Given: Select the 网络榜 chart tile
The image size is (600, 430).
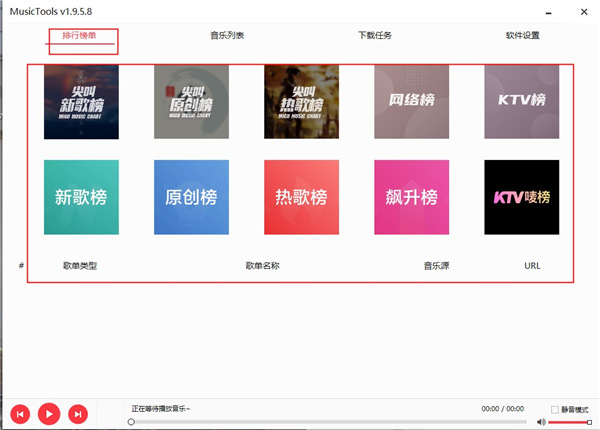Looking at the screenshot, I should click(x=411, y=101).
